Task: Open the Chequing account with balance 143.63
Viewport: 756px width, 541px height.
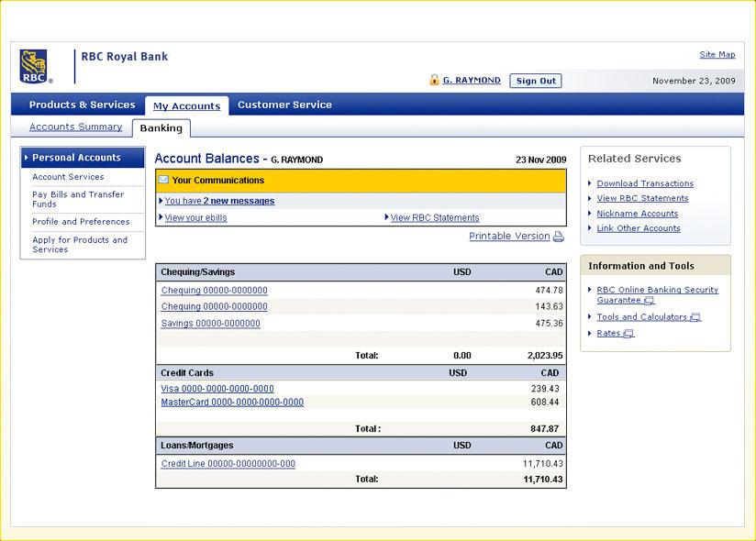Action: pos(214,306)
